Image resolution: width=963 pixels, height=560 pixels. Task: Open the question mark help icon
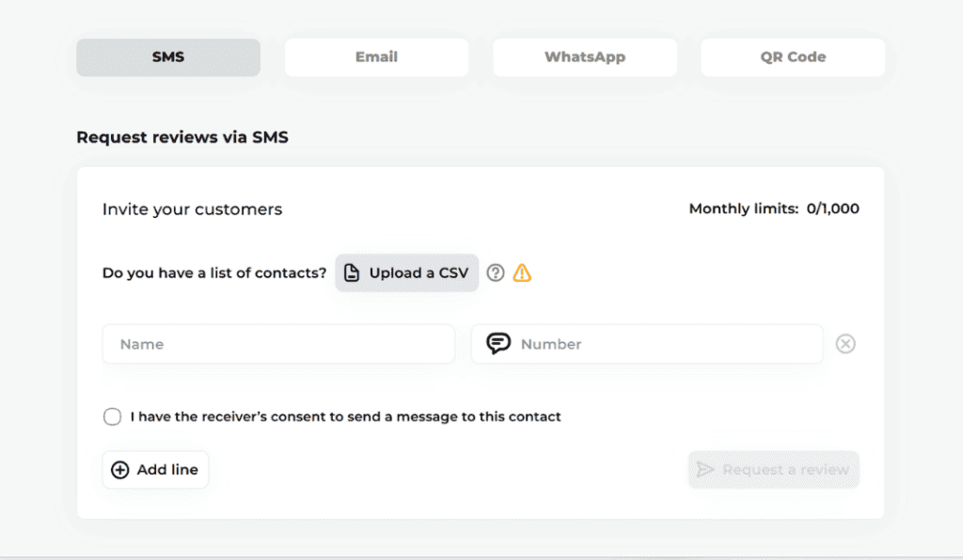(496, 273)
